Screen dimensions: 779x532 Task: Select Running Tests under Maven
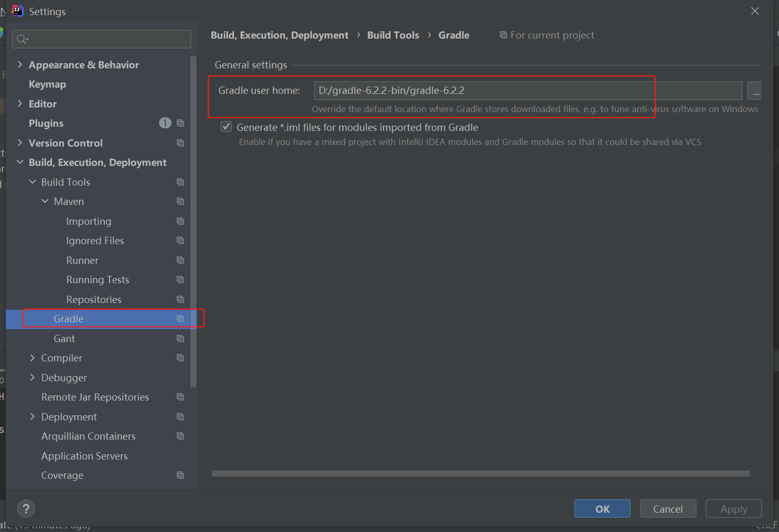coord(98,280)
